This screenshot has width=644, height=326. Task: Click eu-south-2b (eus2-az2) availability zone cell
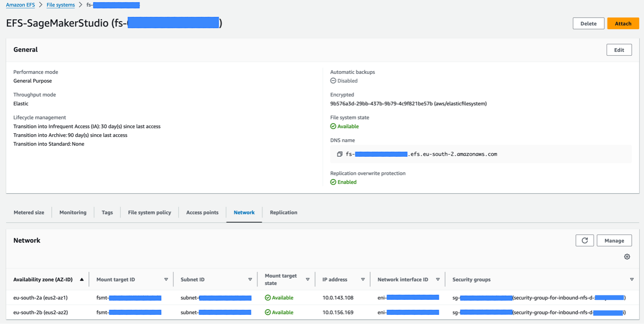[41, 312]
